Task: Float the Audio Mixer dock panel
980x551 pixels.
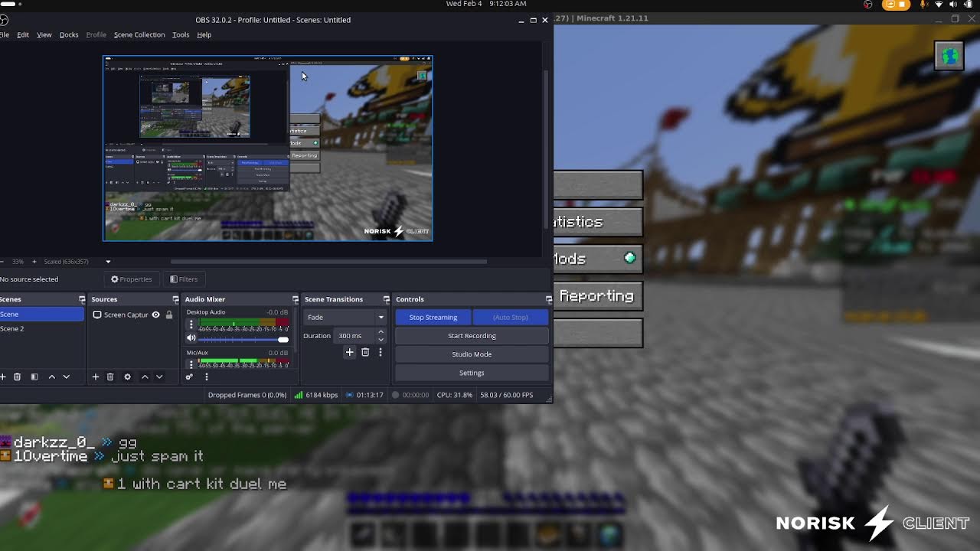Action: point(295,299)
